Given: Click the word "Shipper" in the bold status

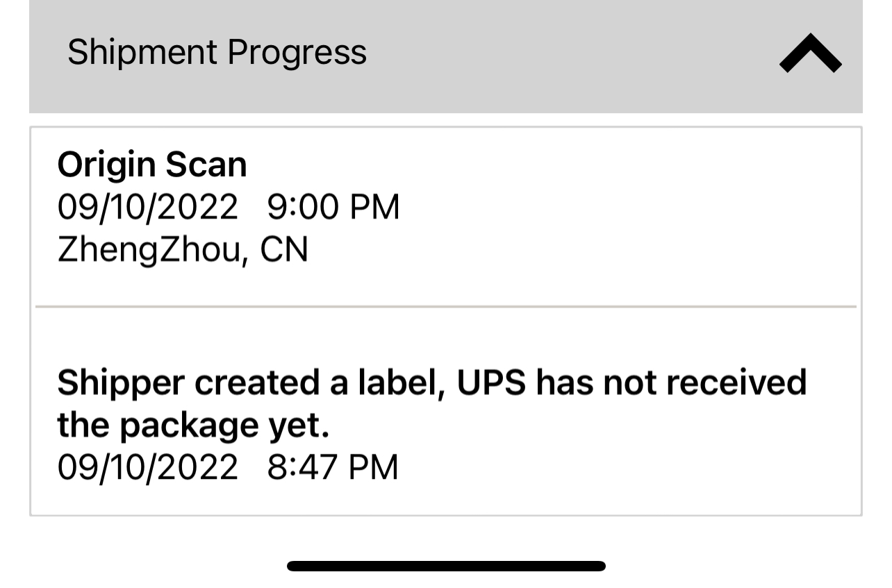Looking at the screenshot, I should click(x=121, y=383).
